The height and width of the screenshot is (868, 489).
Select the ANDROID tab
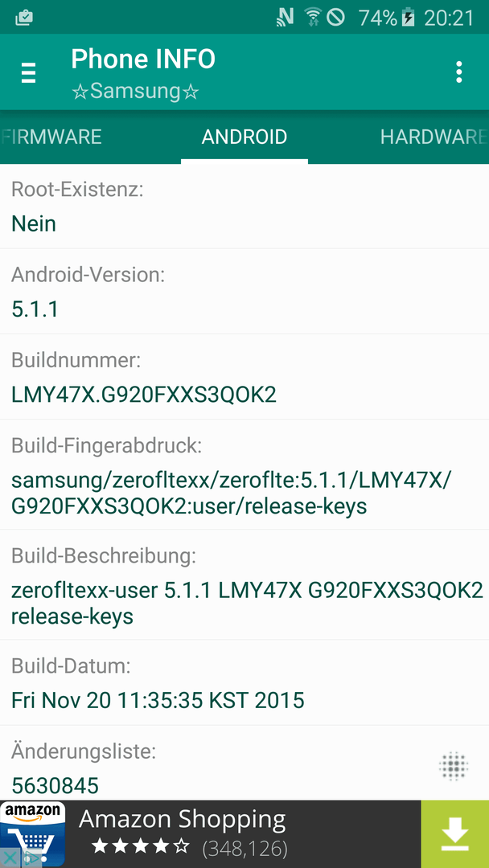click(x=244, y=137)
